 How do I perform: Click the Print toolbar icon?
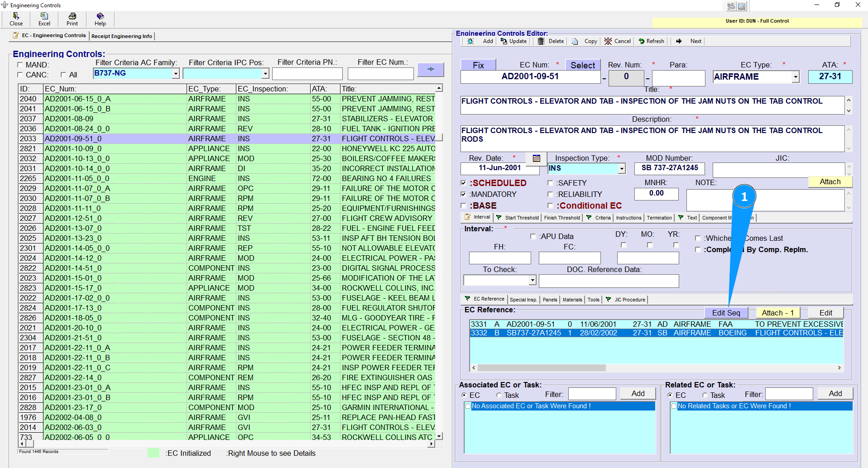(x=72, y=17)
